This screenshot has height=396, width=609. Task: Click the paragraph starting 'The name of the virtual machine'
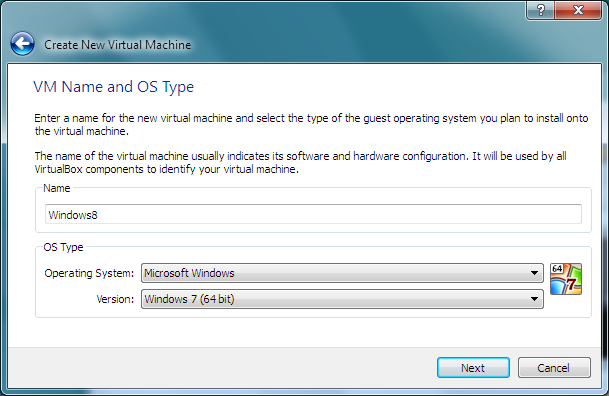[300, 162]
